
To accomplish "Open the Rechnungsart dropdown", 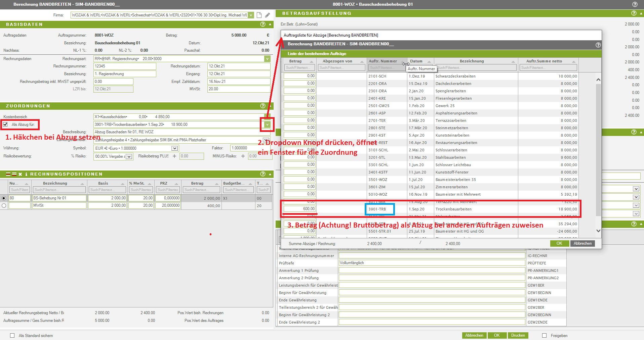I will [x=267, y=59].
